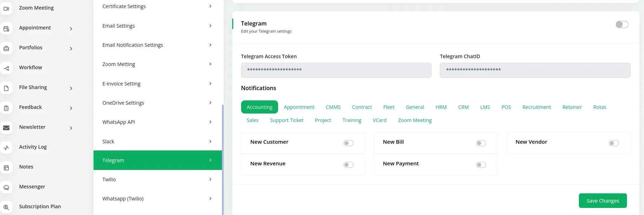Toggle New Customer notification switch
Viewport: 644px width, 215px height.
point(348,143)
